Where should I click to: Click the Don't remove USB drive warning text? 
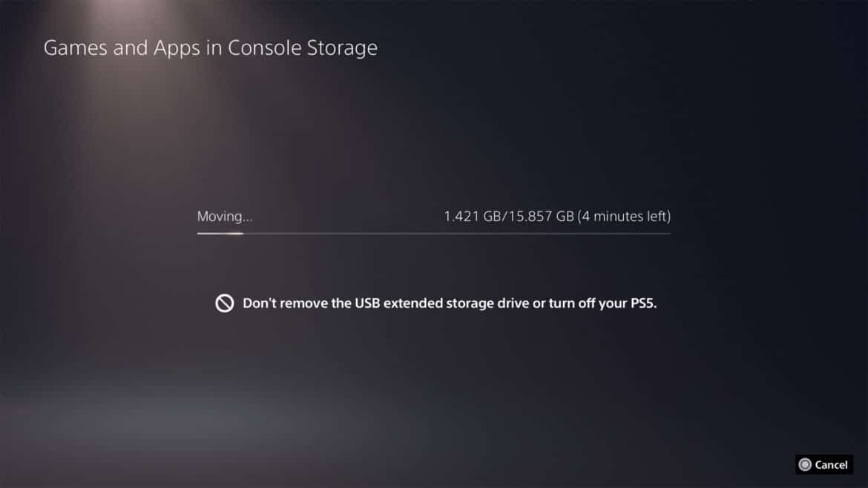pos(450,303)
